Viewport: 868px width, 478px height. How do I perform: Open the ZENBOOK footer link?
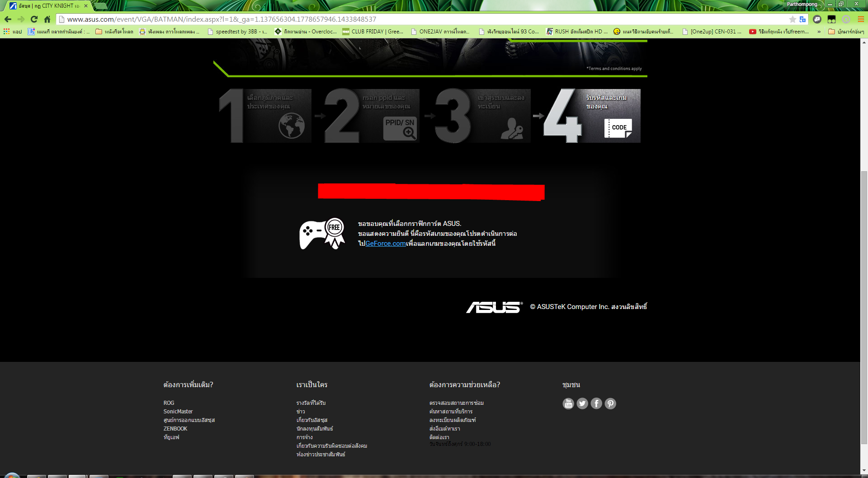point(175,429)
